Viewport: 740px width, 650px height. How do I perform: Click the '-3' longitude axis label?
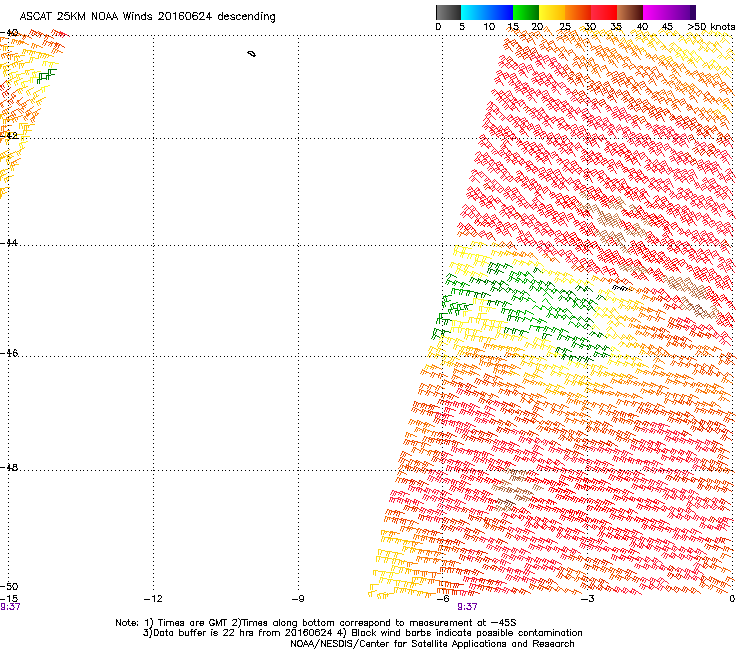pyautogui.click(x=587, y=599)
